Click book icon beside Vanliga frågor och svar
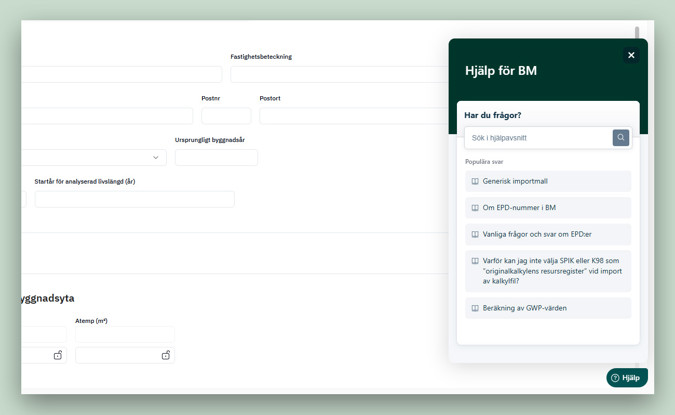This screenshot has height=415, width=675. coord(475,235)
